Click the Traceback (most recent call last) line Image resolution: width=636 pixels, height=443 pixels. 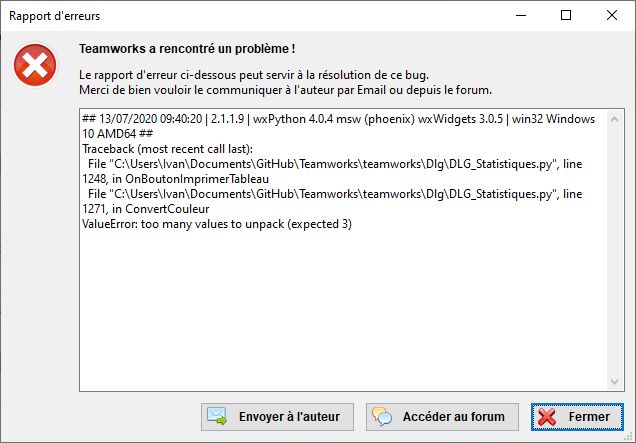(x=167, y=149)
